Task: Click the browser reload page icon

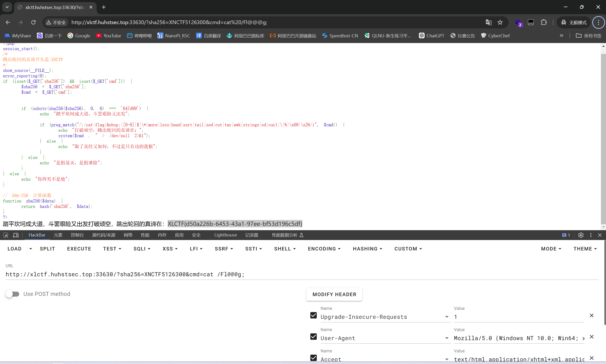Action: [33, 22]
